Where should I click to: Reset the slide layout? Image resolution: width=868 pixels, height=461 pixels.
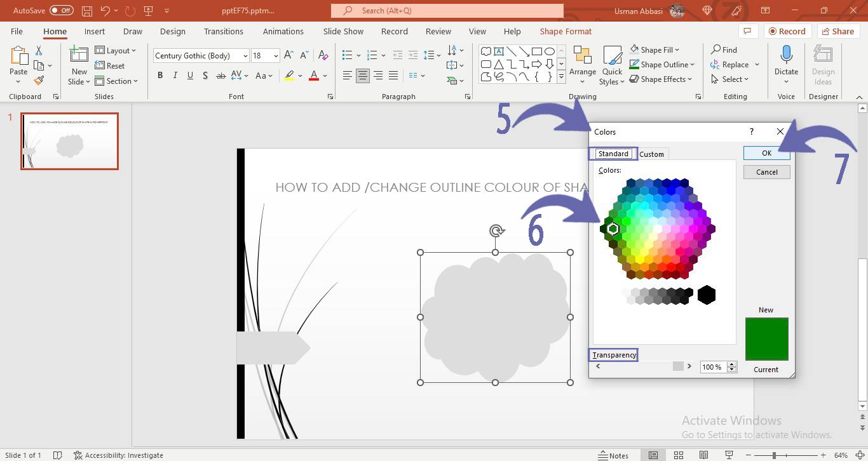110,65
